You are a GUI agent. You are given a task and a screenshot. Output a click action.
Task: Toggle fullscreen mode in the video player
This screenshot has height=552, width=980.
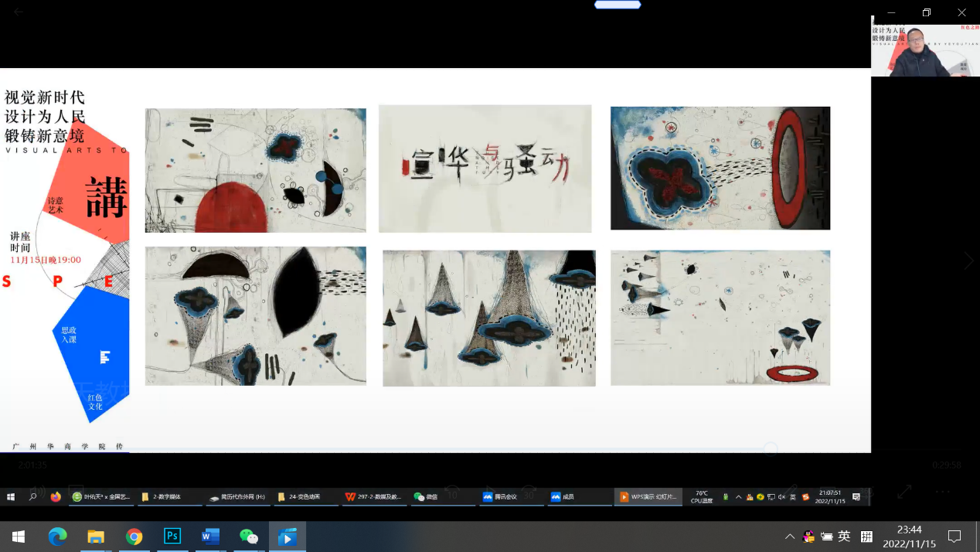pyautogui.click(x=904, y=492)
